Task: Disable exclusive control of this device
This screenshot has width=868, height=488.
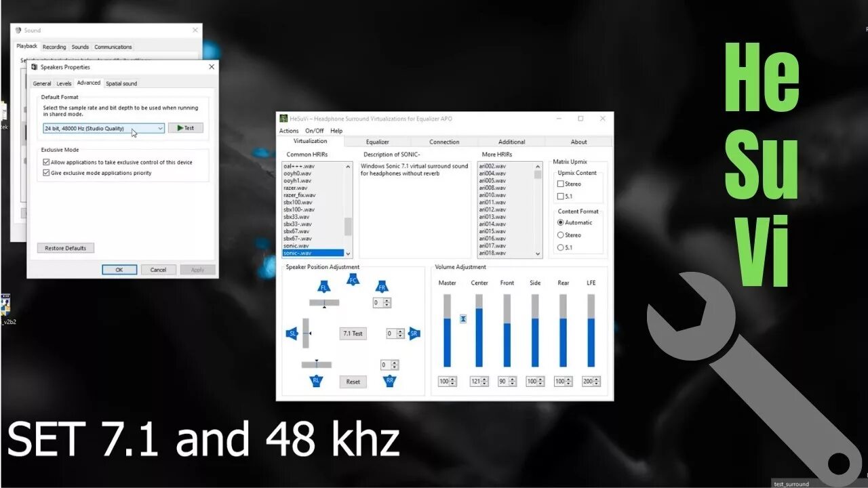Action: tap(46, 163)
